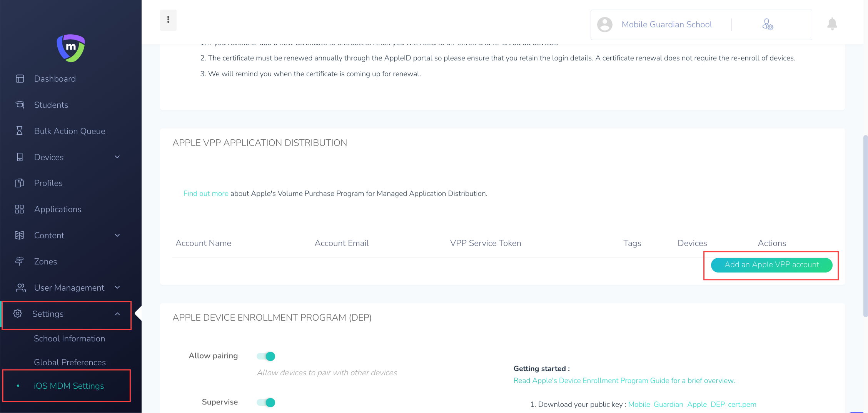This screenshot has width=868, height=413.
Task: Expand the Content submenu chevron
Action: 117,235
